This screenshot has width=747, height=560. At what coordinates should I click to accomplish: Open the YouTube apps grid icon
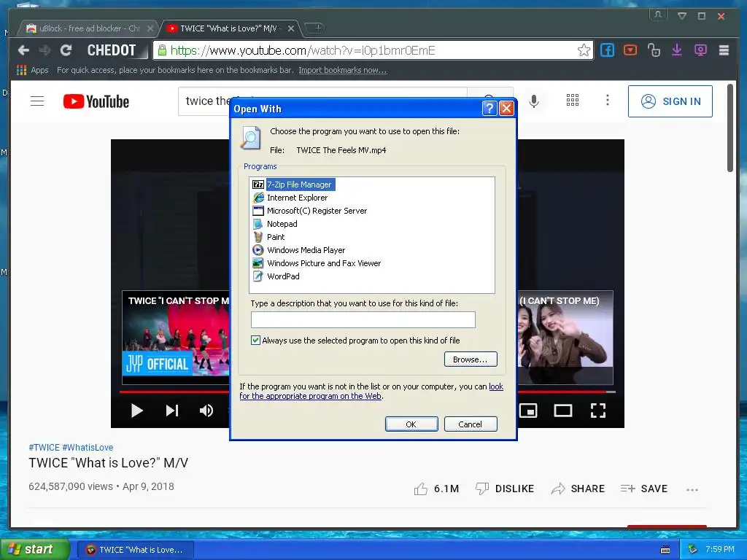[x=572, y=100]
